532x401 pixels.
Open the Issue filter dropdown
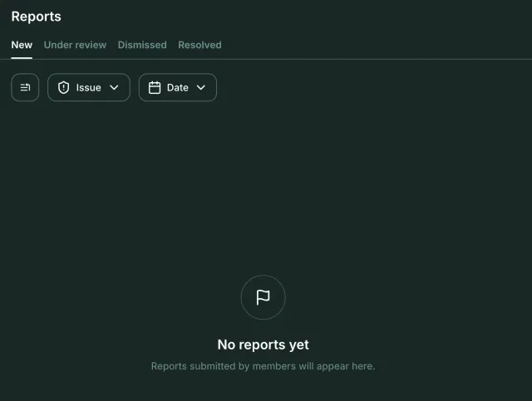[x=89, y=87]
